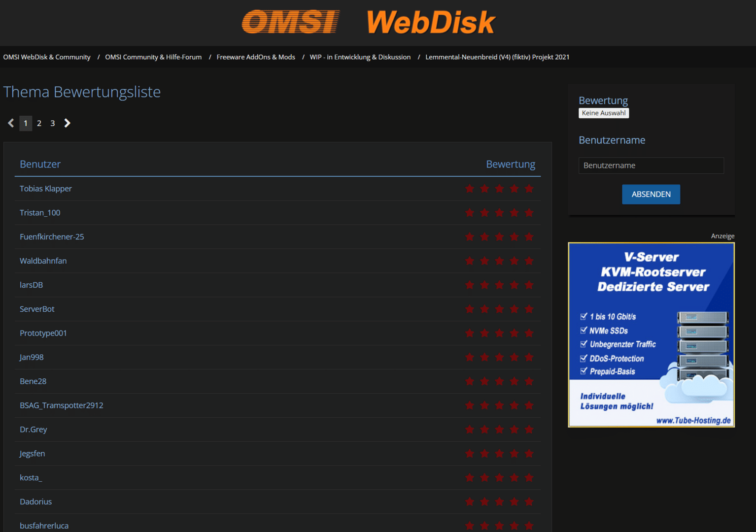The height and width of the screenshot is (532, 756).
Task: Open 'OMSI Community & Hilfe-Forum' breadcrumb
Action: coord(153,57)
